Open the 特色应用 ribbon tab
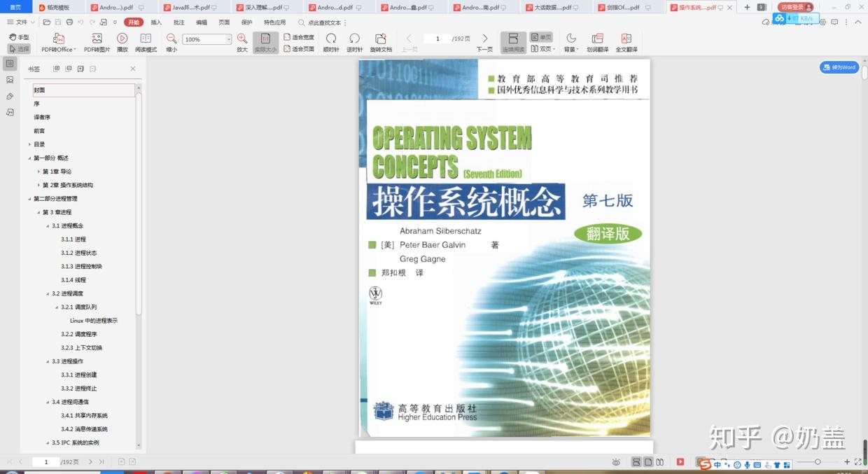This screenshot has height=474, width=868. [x=275, y=22]
